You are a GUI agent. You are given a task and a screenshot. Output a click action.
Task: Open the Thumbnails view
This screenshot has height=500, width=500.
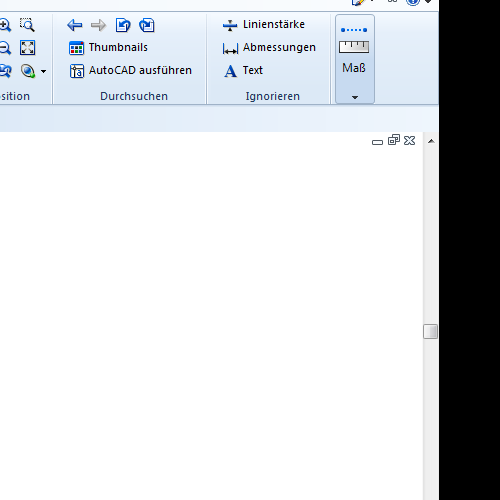coord(108,48)
